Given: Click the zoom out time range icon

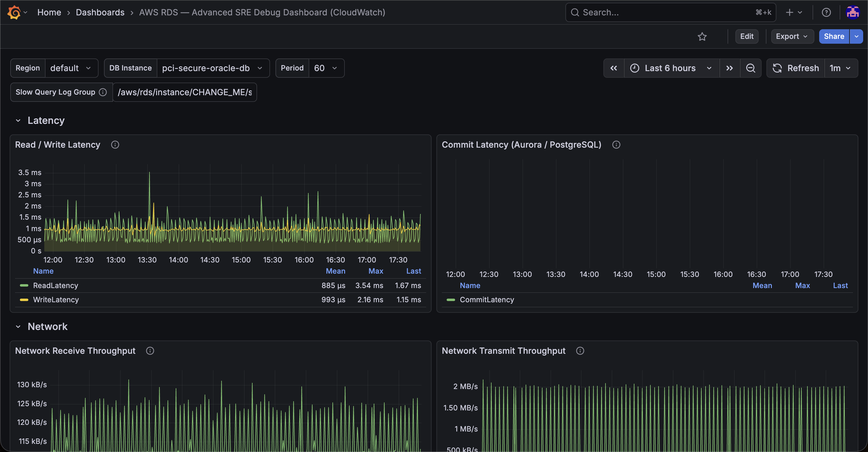Looking at the screenshot, I should [750, 68].
